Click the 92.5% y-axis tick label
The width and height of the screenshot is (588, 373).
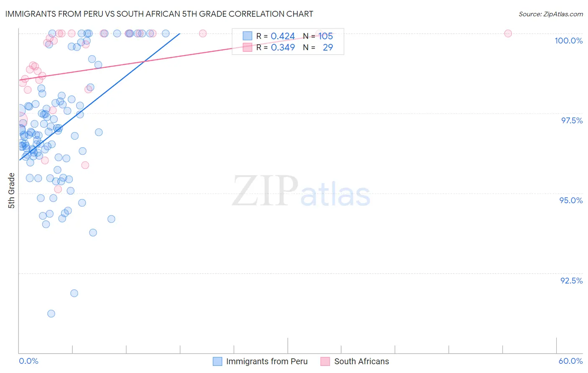pyautogui.click(x=571, y=281)
